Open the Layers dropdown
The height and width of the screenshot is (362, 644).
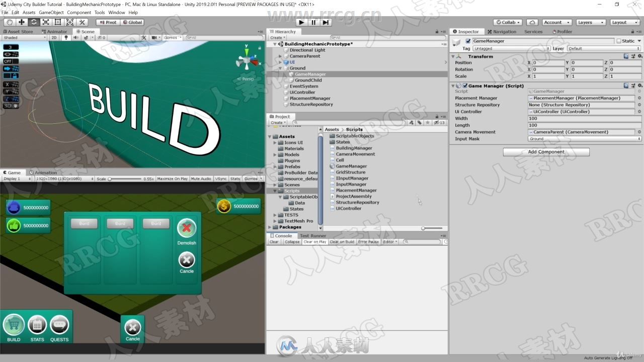coord(590,22)
